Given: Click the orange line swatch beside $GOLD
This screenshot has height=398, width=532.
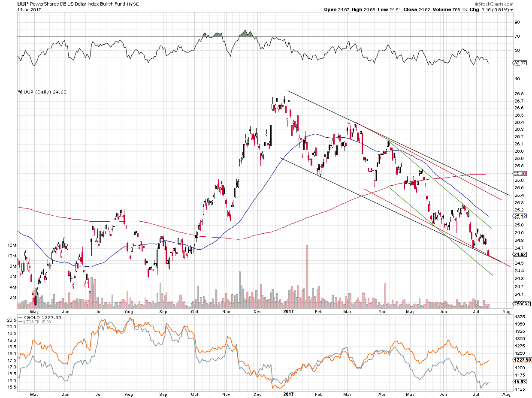Looking at the screenshot, I should point(20,317).
